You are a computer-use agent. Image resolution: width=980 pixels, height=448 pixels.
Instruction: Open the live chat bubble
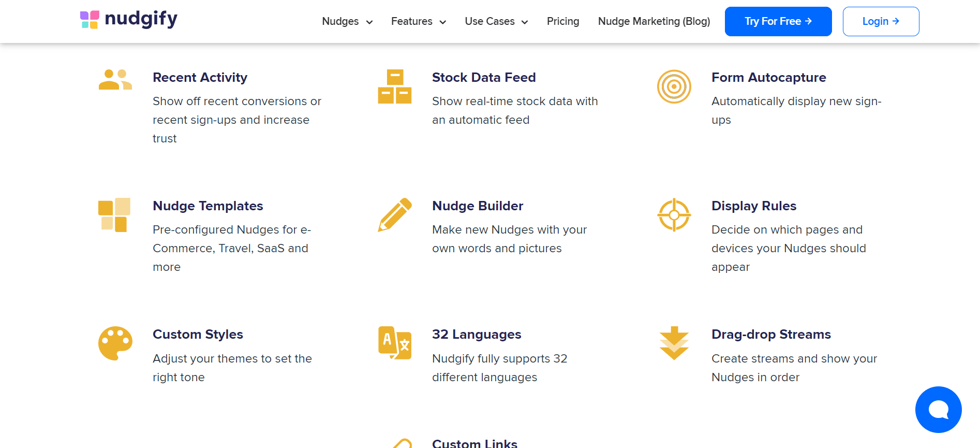pyautogui.click(x=938, y=410)
